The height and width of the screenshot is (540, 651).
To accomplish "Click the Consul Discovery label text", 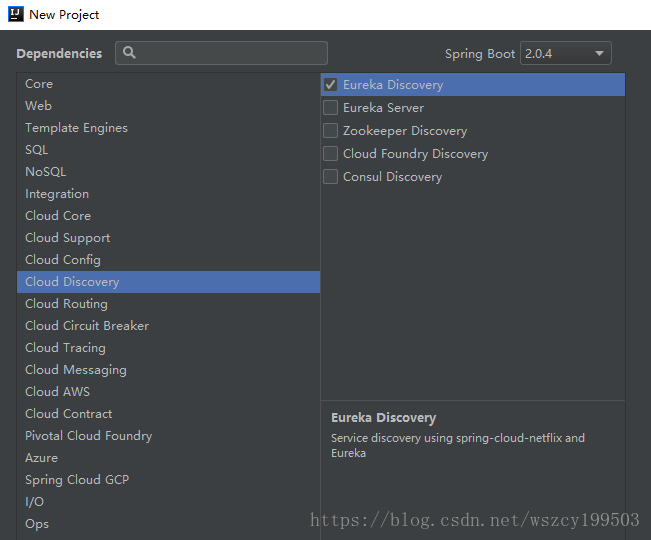I will pyautogui.click(x=392, y=177).
